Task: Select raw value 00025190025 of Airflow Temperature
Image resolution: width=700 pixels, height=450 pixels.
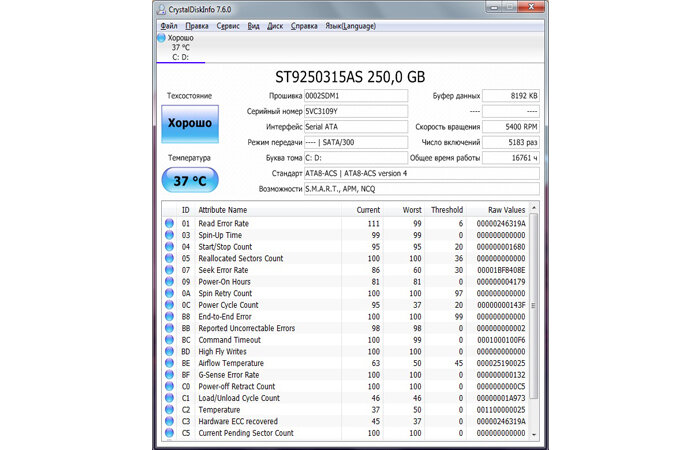Action: [501, 363]
